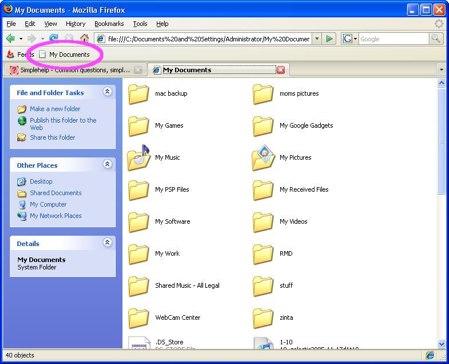Image resolution: width=449 pixels, height=364 pixels.
Task: Click the Forward arrow button
Action: (x=32, y=39)
